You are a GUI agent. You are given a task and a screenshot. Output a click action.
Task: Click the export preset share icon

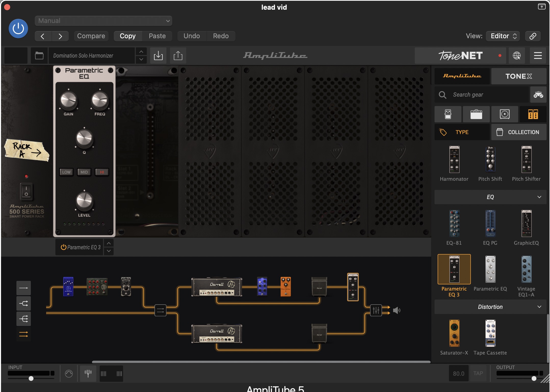tap(178, 56)
